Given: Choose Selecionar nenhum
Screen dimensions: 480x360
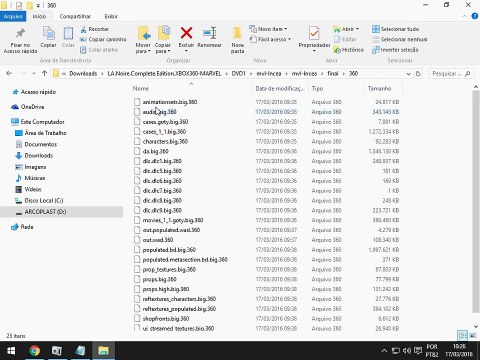Looking at the screenshot, I should pos(400,39).
